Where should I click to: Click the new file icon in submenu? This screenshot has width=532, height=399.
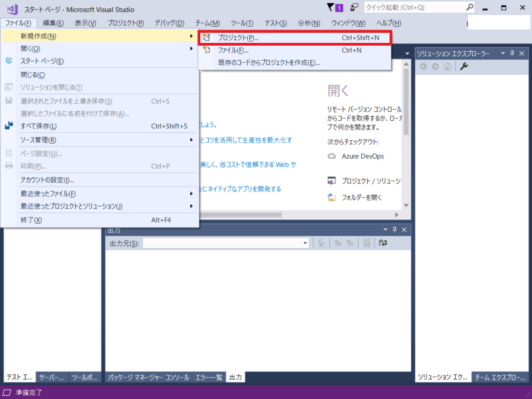pos(206,50)
